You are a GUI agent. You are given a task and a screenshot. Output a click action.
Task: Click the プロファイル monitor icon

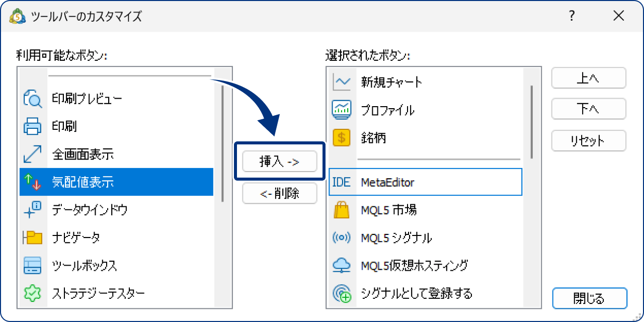point(341,110)
